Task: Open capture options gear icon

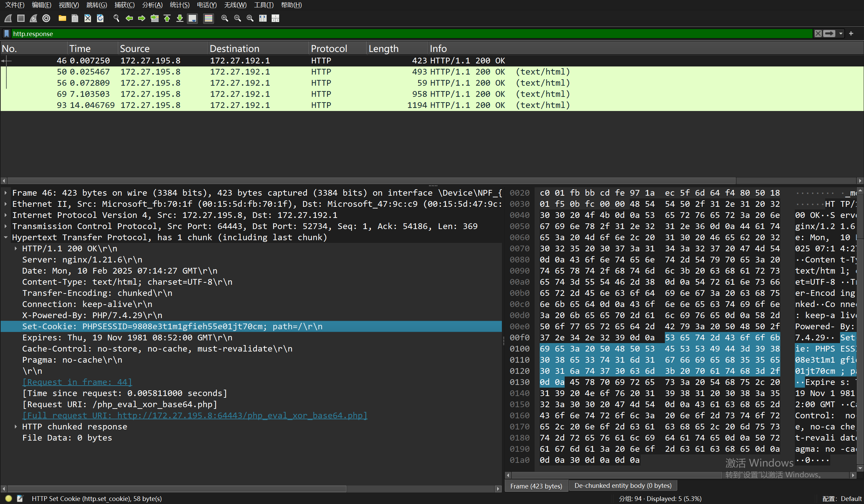Action: pyautogui.click(x=46, y=18)
